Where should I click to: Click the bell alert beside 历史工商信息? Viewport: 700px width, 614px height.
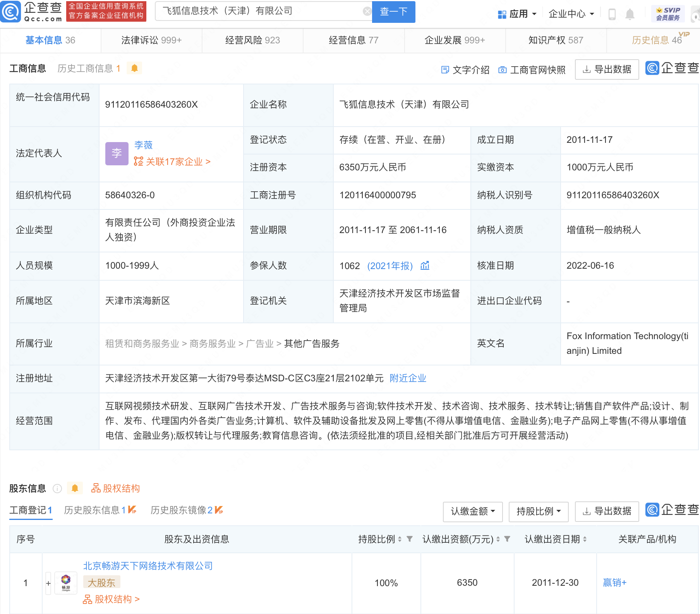134,69
